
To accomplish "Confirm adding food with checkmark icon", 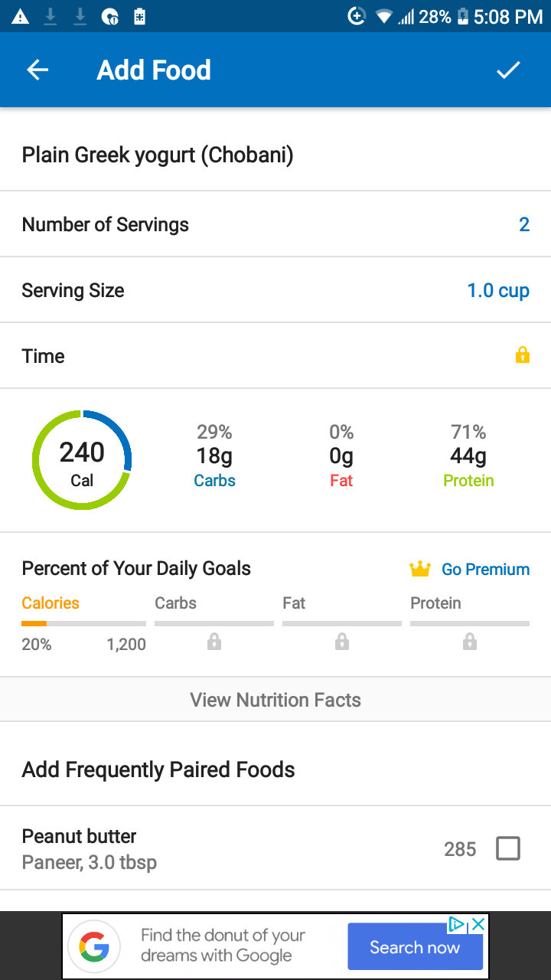I will tap(508, 70).
